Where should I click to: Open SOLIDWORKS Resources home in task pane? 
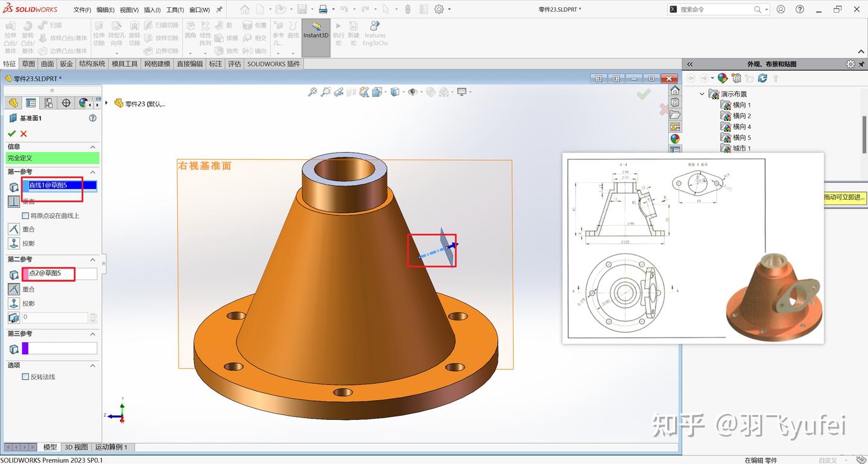tap(675, 91)
